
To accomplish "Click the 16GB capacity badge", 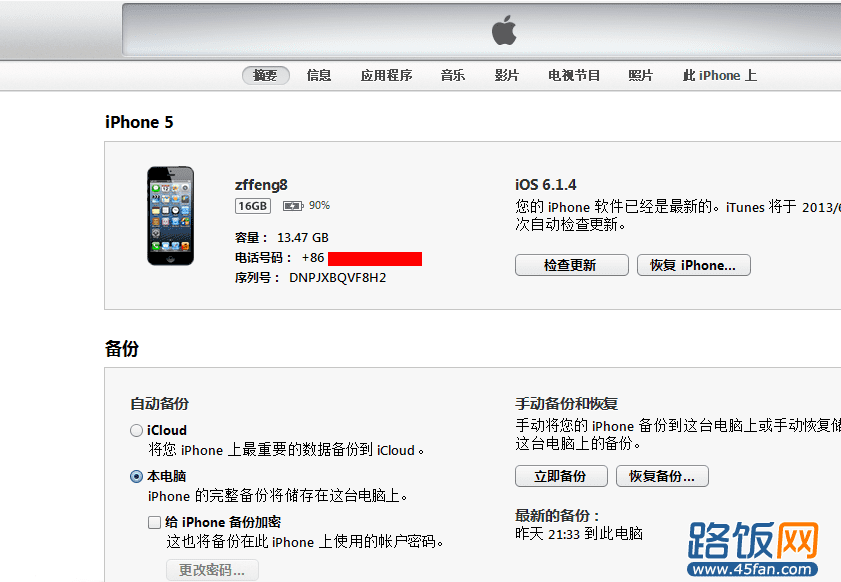I will click(x=253, y=206).
